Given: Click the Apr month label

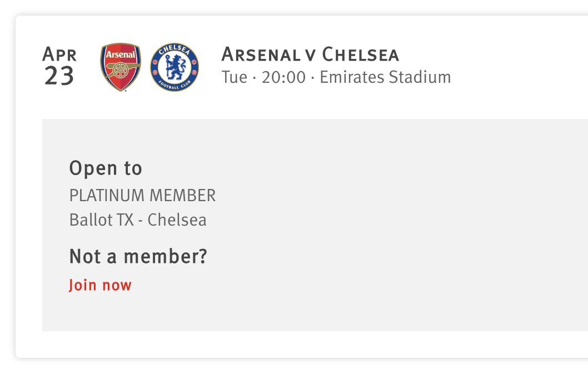Looking at the screenshot, I should [59, 54].
